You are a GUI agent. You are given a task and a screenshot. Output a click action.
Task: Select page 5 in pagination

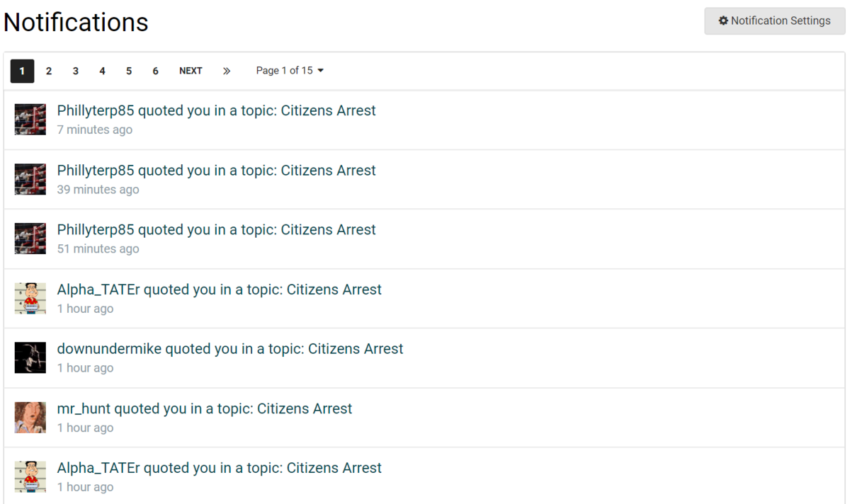pyautogui.click(x=129, y=71)
